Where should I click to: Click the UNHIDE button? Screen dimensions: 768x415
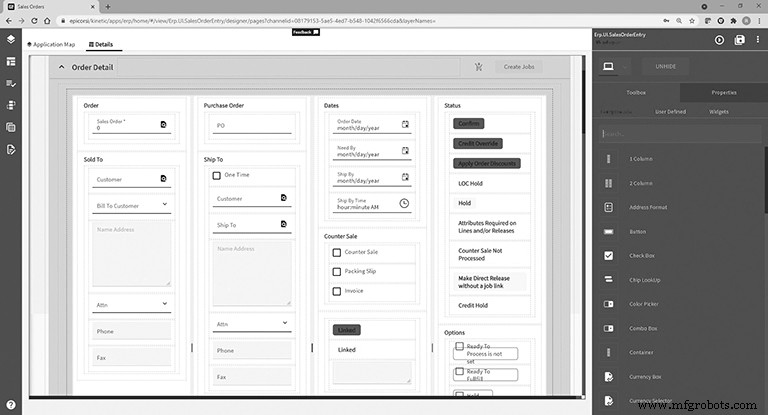click(665, 66)
